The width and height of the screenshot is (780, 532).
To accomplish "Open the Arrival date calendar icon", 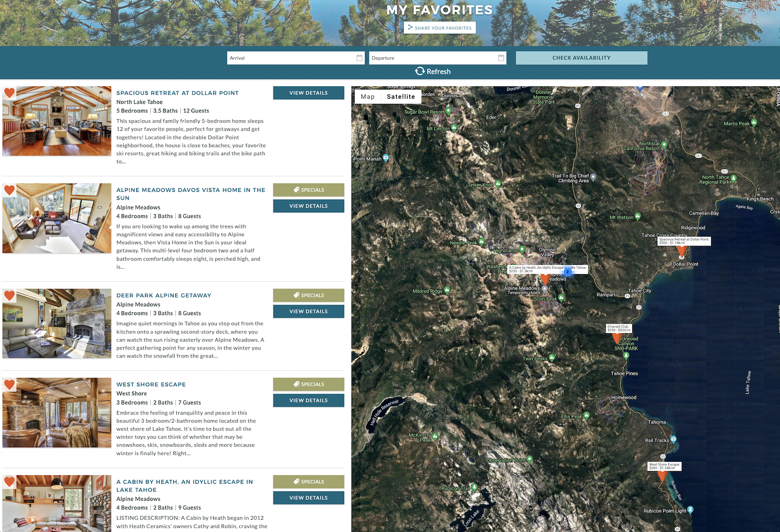I will pyautogui.click(x=359, y=58).
